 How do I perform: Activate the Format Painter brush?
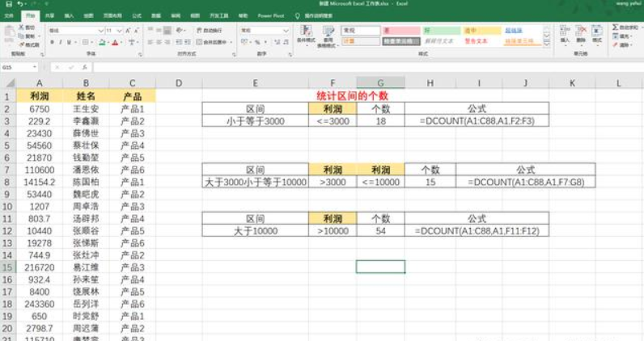(x=21, y=44)
